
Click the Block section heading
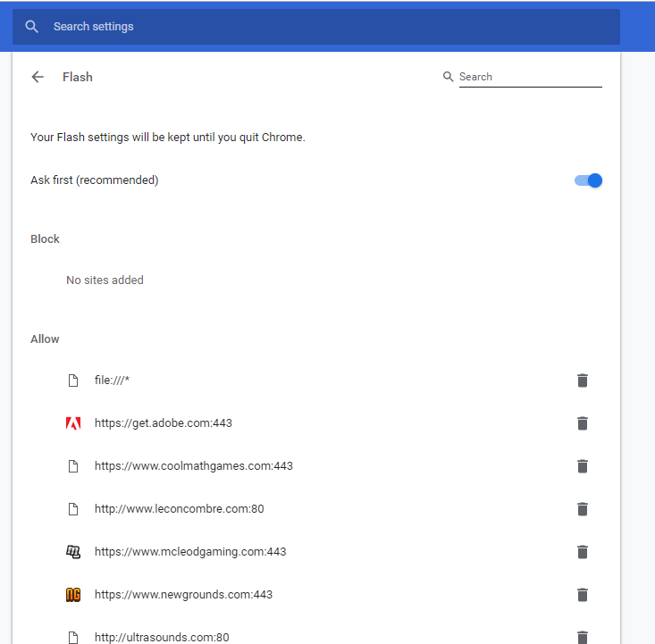tap(45, 238)
